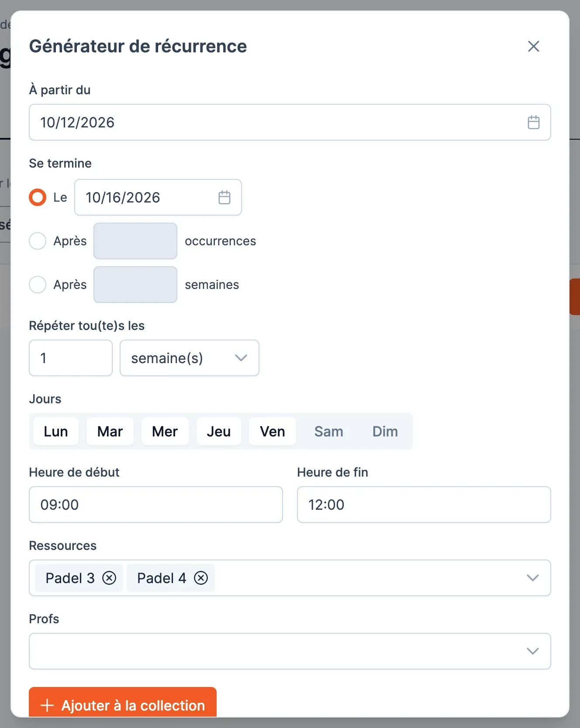Toggle the Sam day button
This screenshot has height=728, width=580.
(329, 431)
